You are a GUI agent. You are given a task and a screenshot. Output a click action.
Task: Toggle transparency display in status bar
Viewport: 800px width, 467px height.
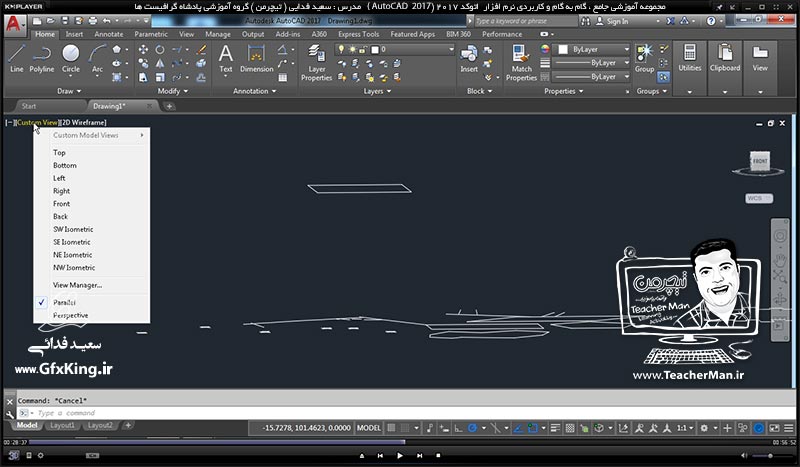(570, 428)
